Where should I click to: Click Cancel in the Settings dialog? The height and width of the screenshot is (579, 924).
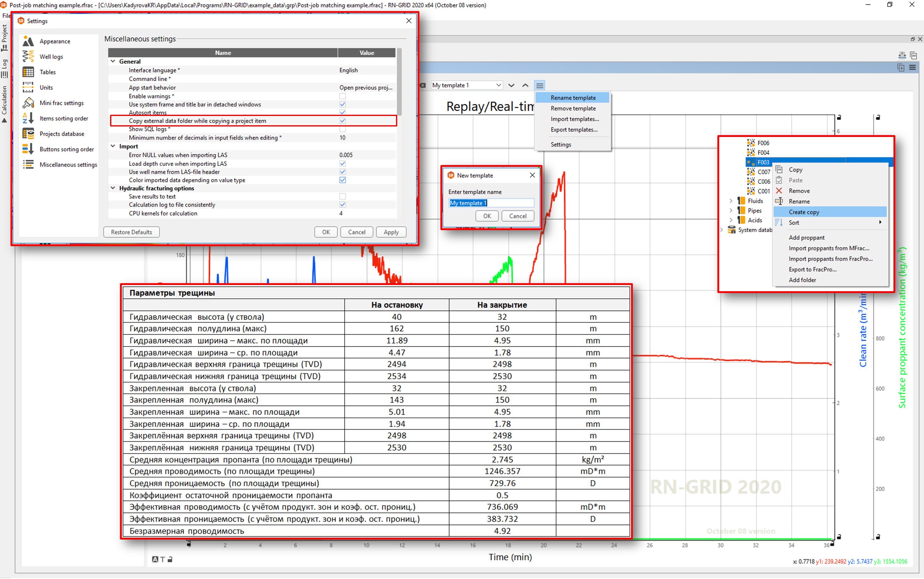357,232
